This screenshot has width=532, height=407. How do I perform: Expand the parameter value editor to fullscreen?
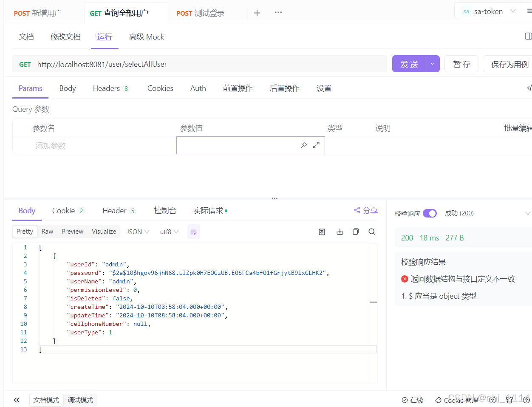pyautogui.click(x=316, y=145)
